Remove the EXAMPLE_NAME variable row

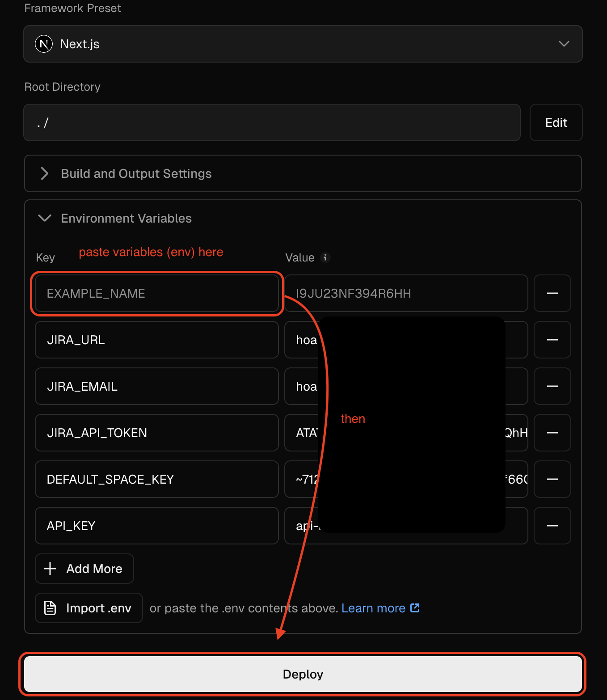552,293
